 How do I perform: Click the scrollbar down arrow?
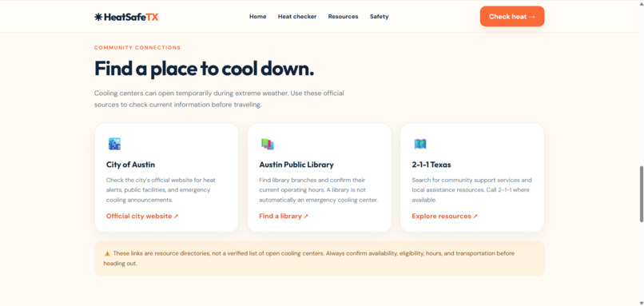pyautogui.click(x=642, y=303)
